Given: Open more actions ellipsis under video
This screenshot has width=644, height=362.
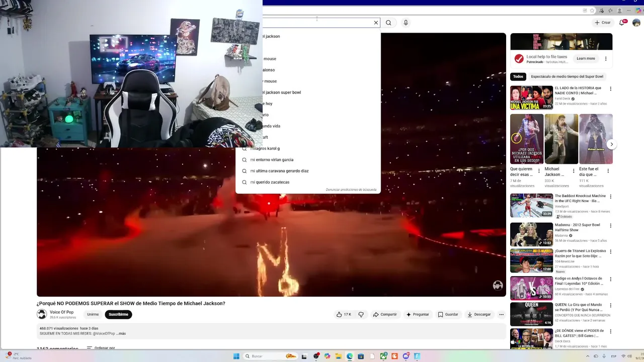Looking at the screenshot, I should pos(501,315).
